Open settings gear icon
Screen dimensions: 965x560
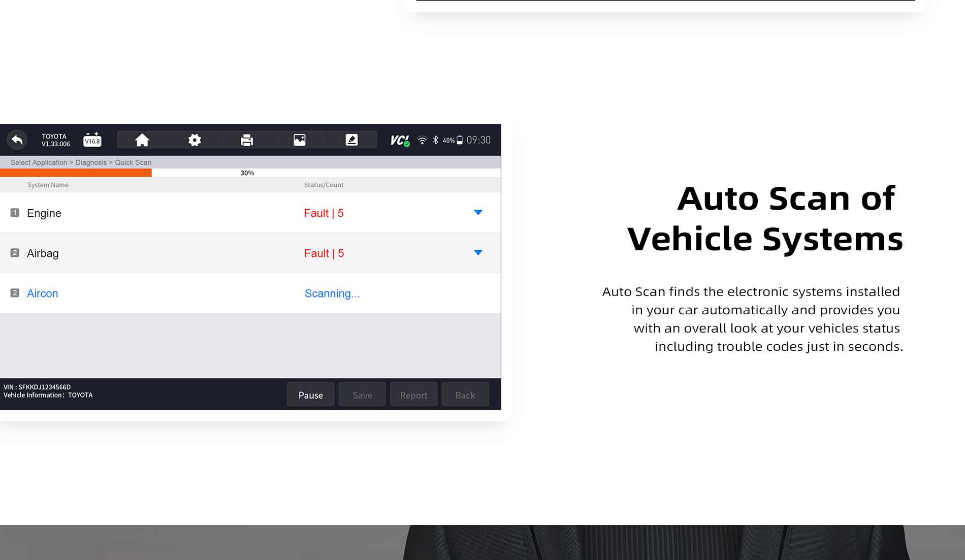click(x=195, y=140)
